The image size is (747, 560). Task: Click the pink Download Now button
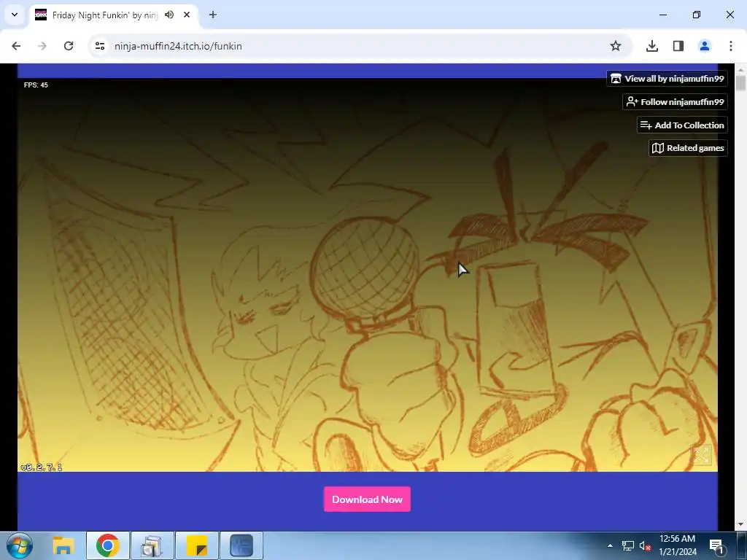click(368, 499)
